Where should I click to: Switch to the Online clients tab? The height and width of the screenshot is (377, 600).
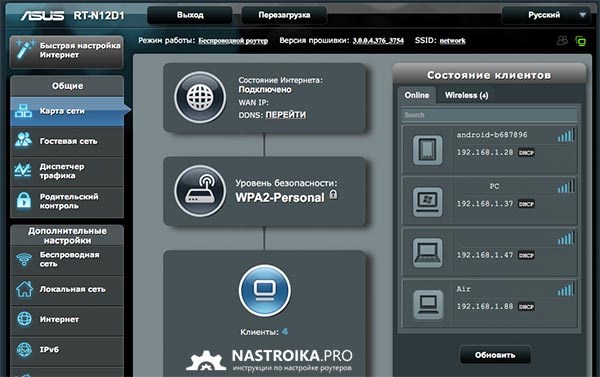pos(417,95)
